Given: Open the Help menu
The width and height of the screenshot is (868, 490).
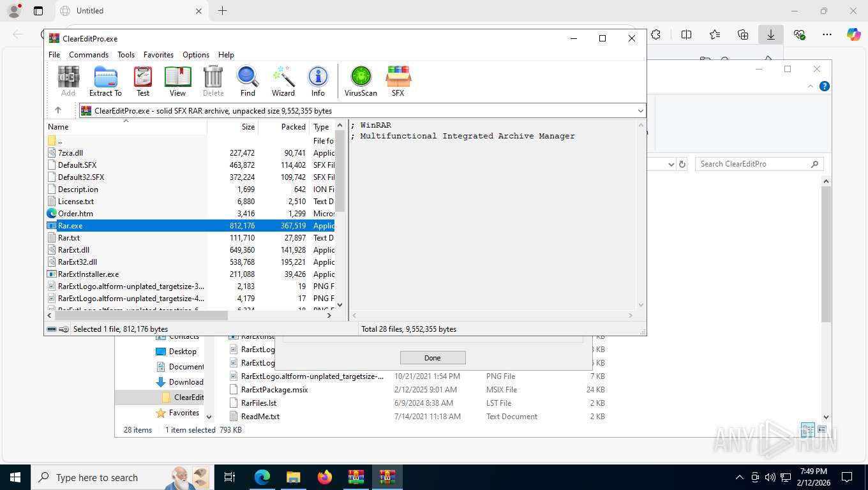Looking at the screenshot, I should coord(226,55).
